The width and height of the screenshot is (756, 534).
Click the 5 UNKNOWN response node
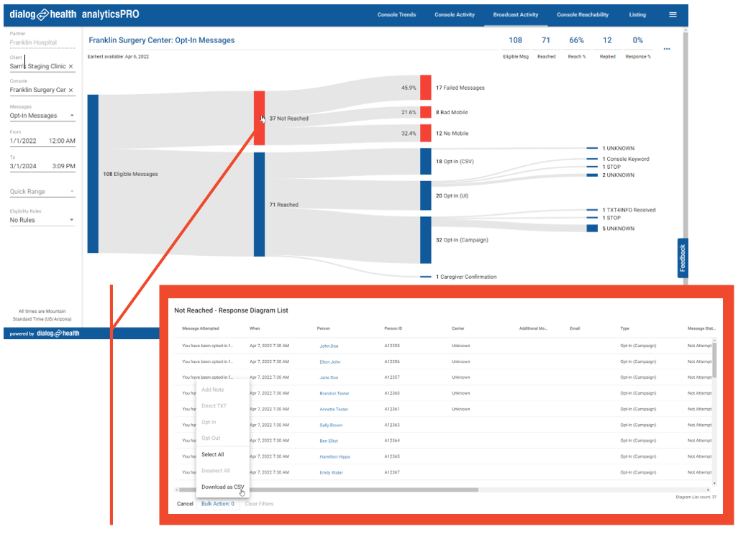pos(592,229)
